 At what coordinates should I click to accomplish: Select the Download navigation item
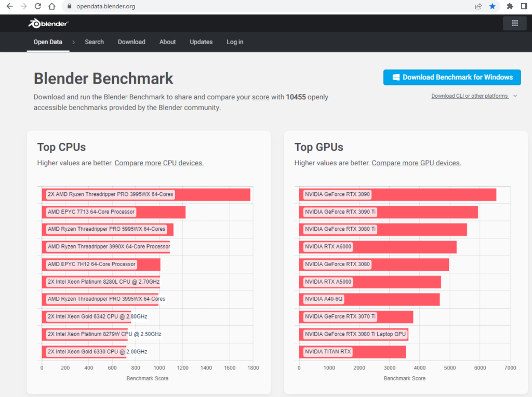131,42
